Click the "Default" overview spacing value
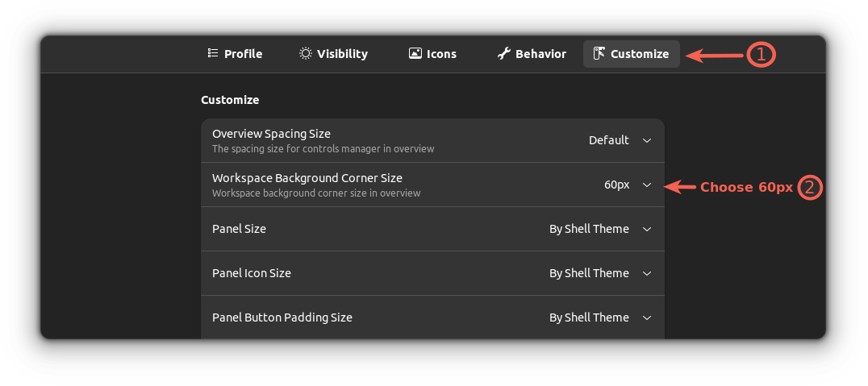Image resolution: width=868 pixels, height=386 pixels. click(x=608, y=140)
